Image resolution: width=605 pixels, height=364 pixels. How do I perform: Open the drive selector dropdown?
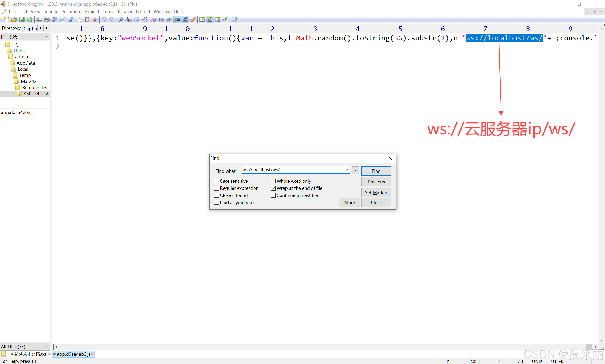[47, 37]
